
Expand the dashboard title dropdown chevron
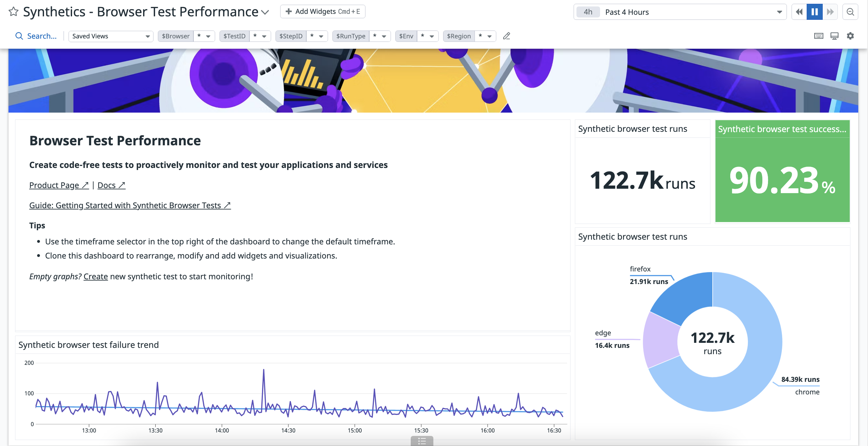coord(265,13)
